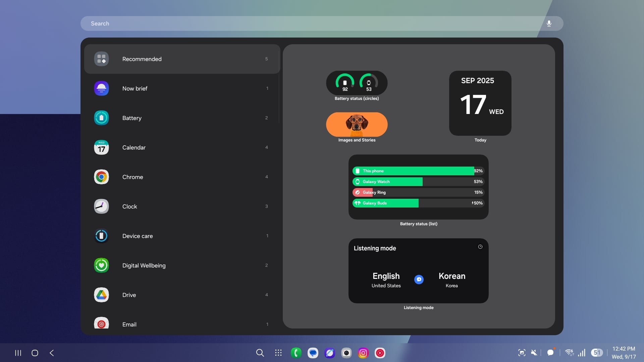The image size is (644, 362).
Task: Swap languages in the Listening mode widget
Action: point(419,279)
